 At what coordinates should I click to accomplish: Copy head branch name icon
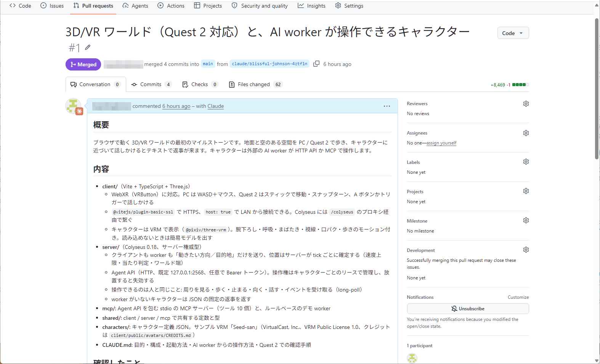(x=316, y=64)
